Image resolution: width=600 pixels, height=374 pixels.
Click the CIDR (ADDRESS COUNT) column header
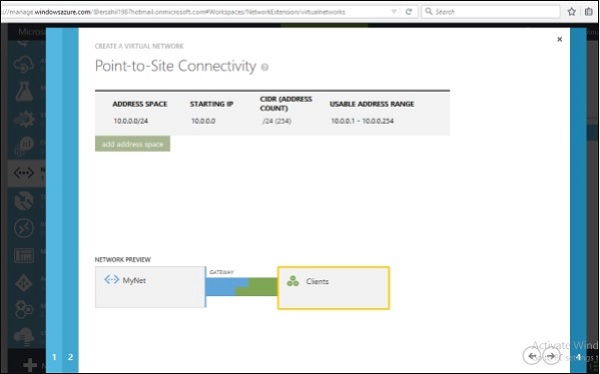tap(286, 103)
